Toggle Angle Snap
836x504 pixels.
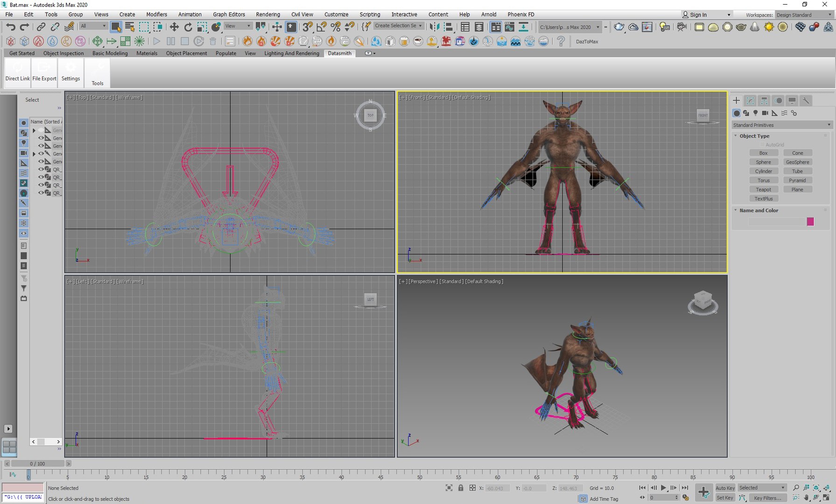(x=322, y=27)
